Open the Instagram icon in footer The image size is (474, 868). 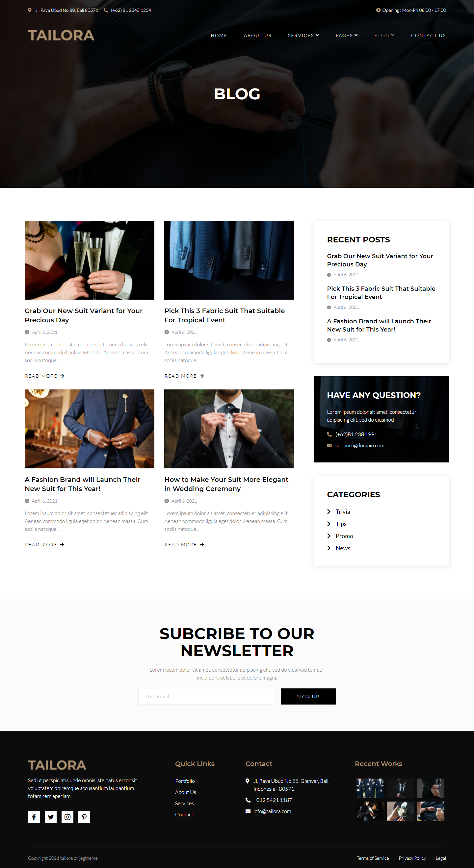click(67, 817)
